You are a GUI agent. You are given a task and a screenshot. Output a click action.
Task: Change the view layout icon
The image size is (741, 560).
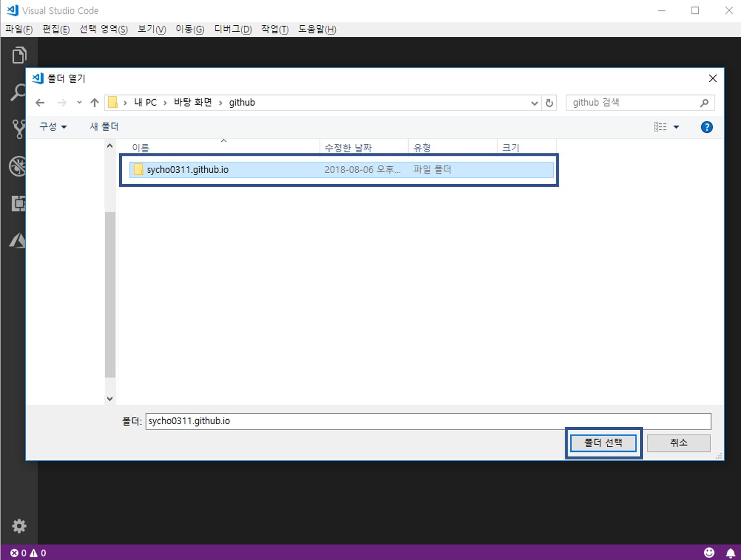click(x=660, y=127)
